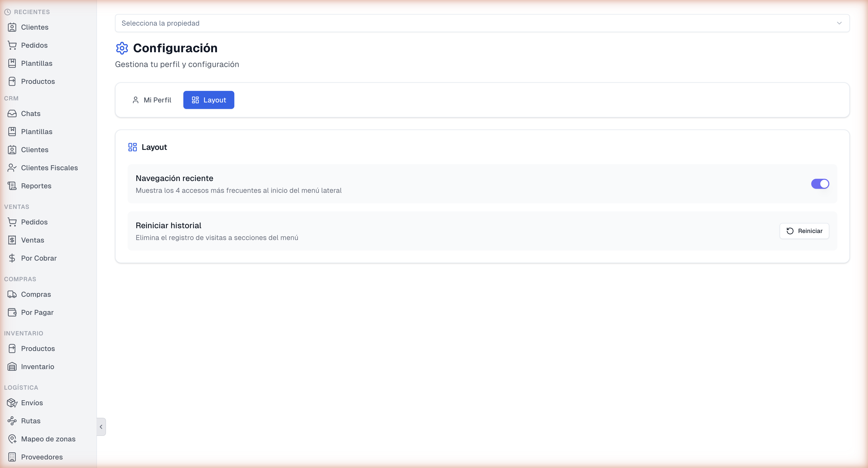868x468 pixels.
Task: Disable the Navegación reciente toggle
Action: coord(820,184)
